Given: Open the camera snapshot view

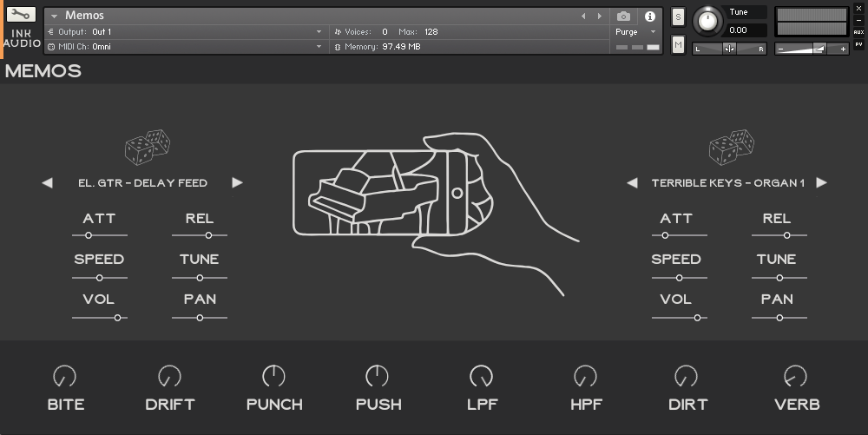Looking at the screenshot, I should [623, 16].
